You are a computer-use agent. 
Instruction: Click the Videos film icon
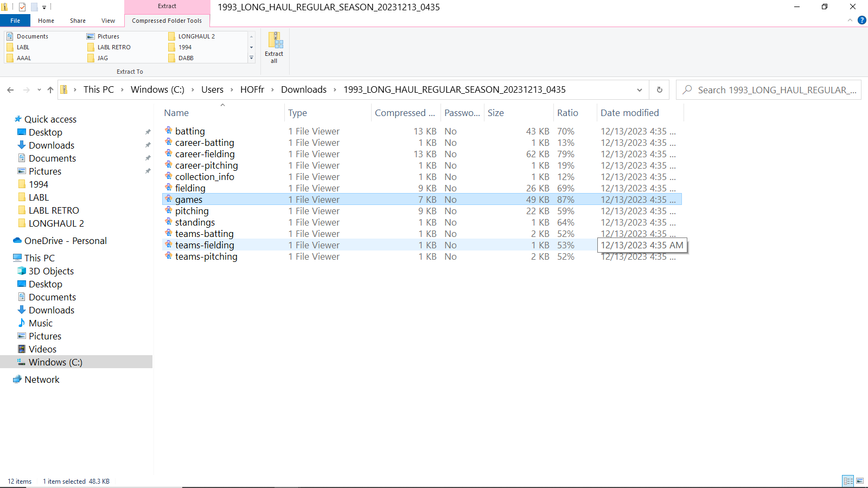coord(22,349)
